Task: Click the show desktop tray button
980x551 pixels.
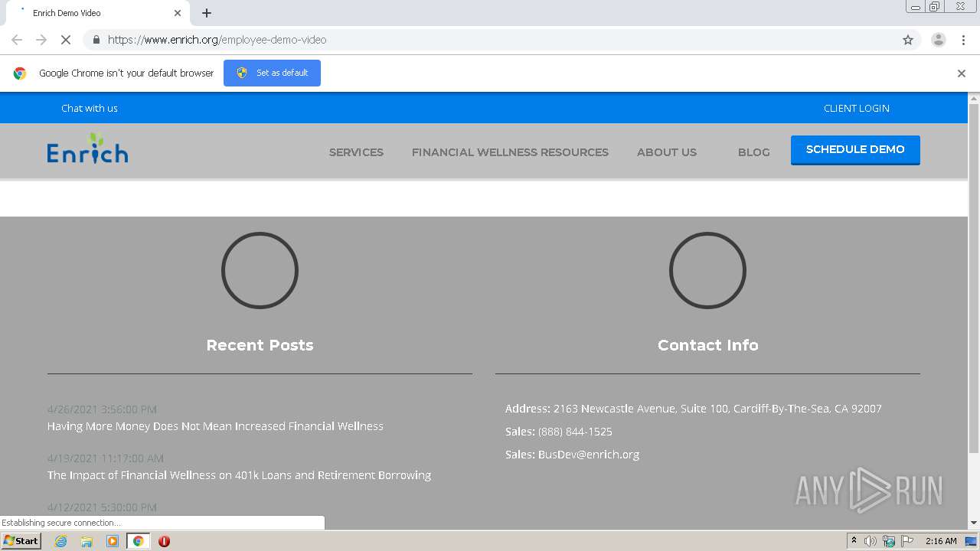Action: pos(971,541)
